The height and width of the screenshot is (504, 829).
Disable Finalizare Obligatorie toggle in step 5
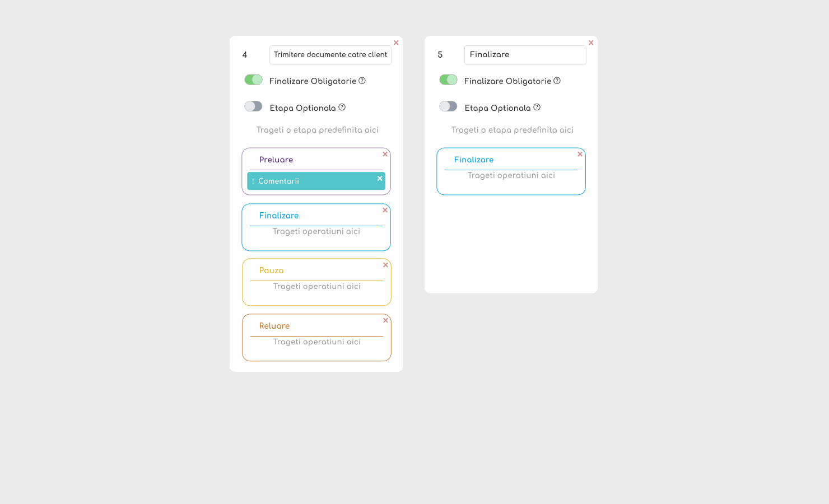point(448,80)
